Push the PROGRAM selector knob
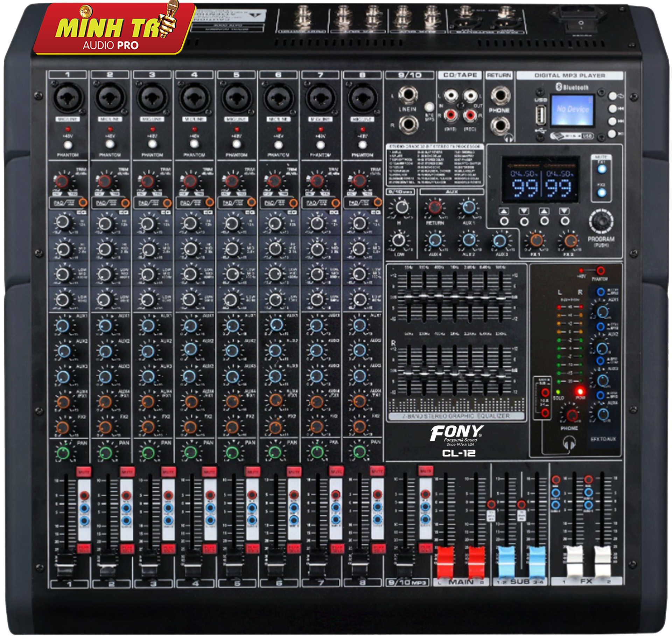The height and width of the screenshot is (640, 672). tap(601, 221)
